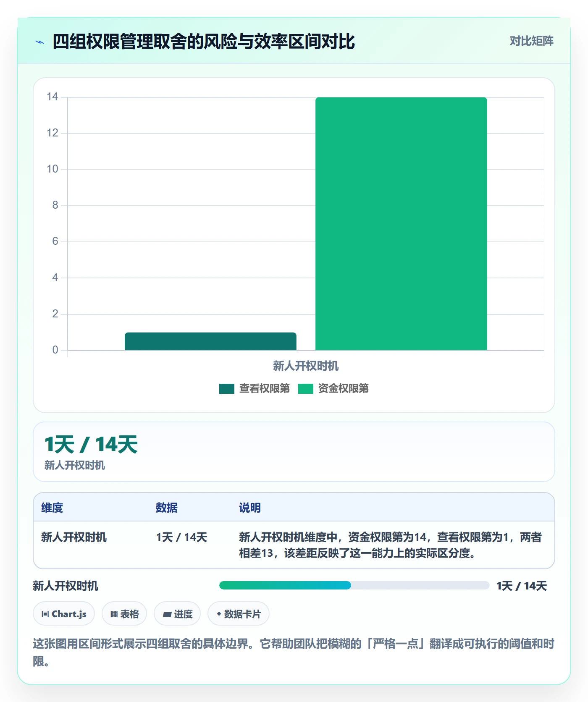The image size is (588, 702).
Task: Click the footer description paragraph
Action: (x=294, y=652)
